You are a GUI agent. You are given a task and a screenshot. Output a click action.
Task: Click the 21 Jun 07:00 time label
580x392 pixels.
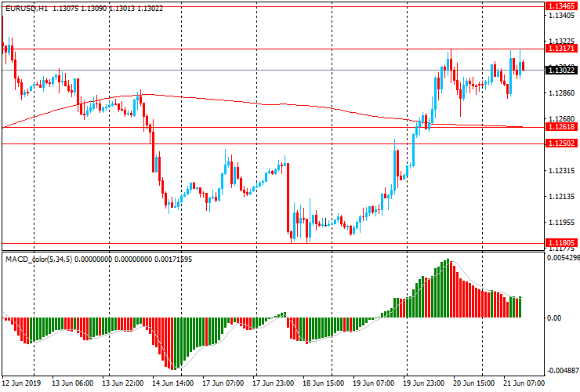pos(524,383)
